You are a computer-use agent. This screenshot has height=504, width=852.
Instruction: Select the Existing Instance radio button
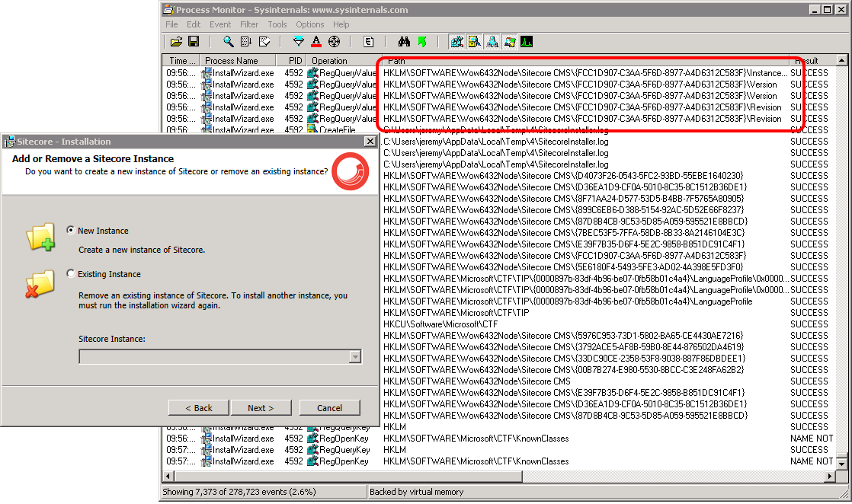coord(71,274)
